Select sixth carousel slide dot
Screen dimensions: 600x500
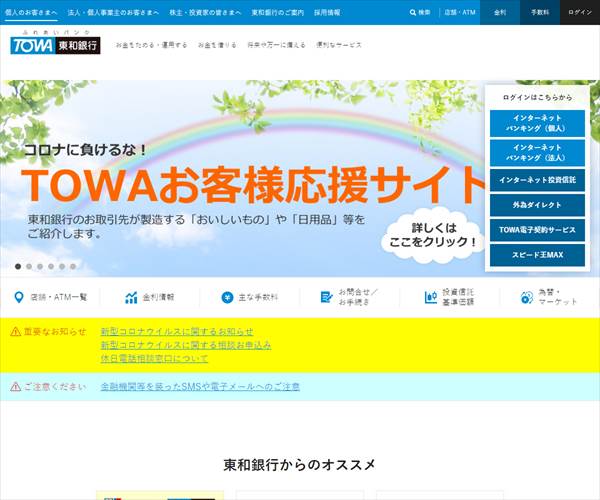coord(73,266)
